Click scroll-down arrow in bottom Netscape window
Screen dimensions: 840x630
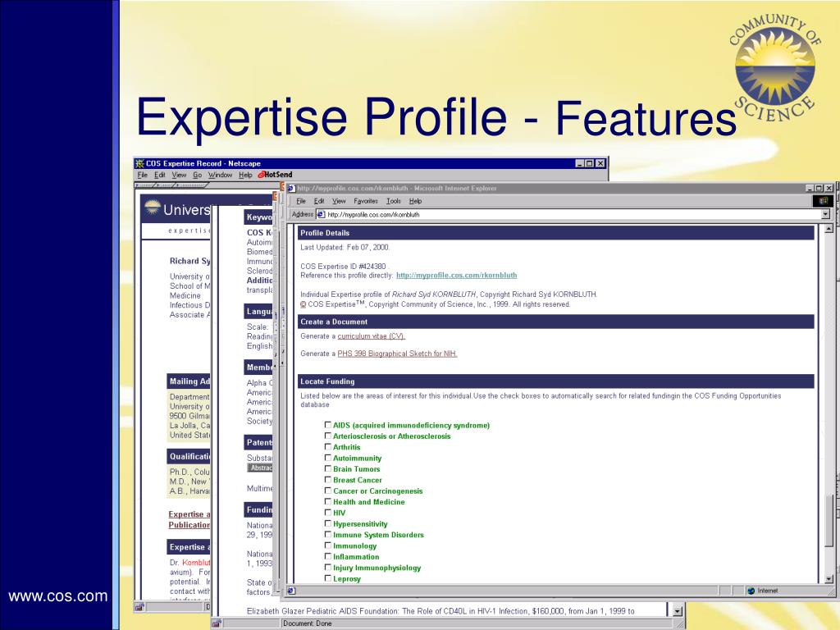pyautogui.click(x=677, y=611)
